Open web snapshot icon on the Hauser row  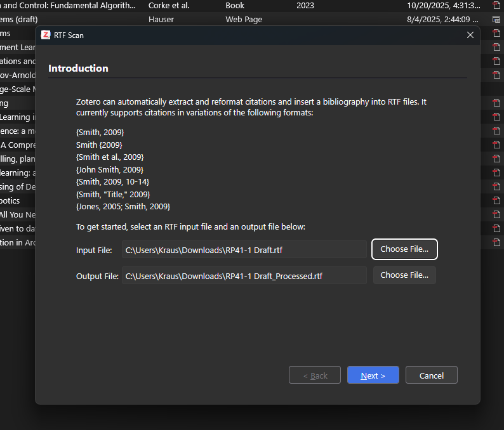coord(496,19)
